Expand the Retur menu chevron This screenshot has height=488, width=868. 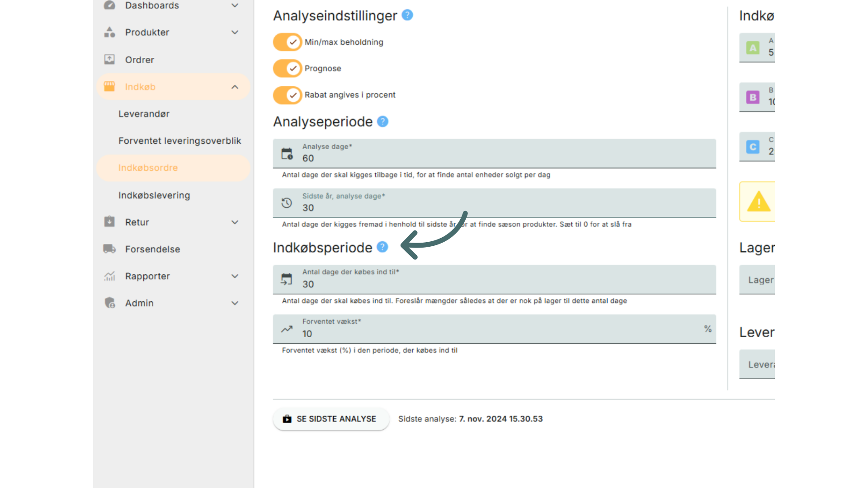click(235, 222)
